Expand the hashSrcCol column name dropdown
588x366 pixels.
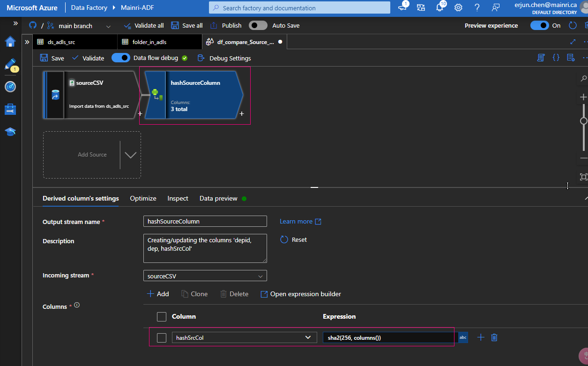pos(308,337)
